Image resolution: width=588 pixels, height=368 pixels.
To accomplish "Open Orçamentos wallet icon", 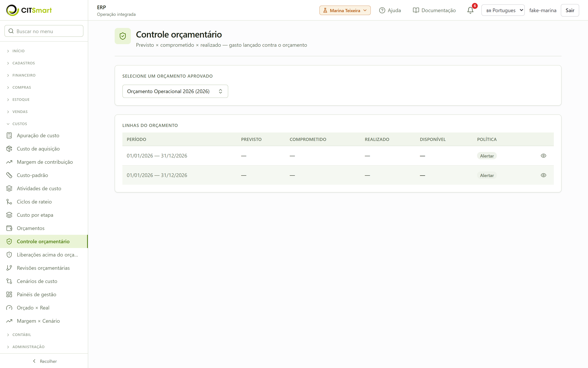I will (9, 228).
